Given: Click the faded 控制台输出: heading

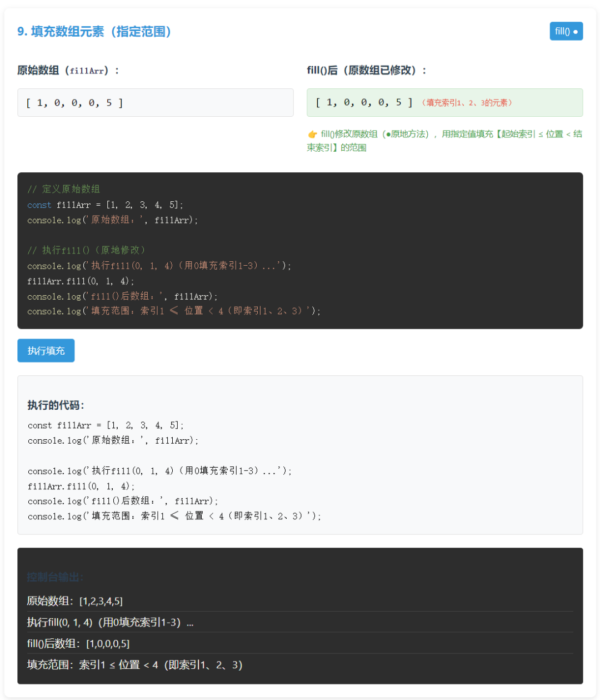Looking at the screenshot, I should click(55, 577).
